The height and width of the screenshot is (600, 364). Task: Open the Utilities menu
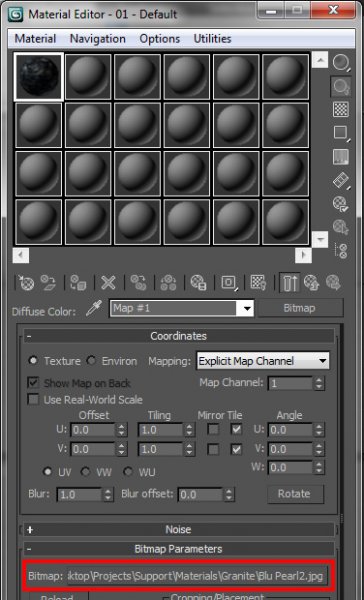tap(212, 39)
